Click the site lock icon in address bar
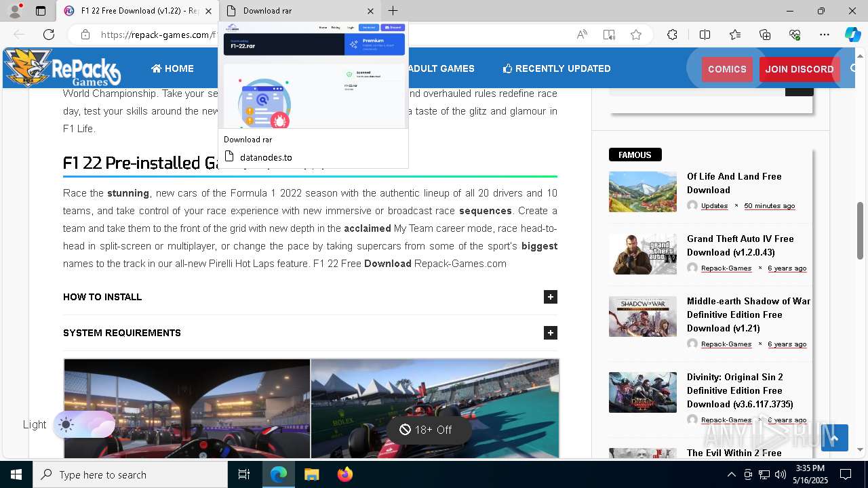Viewport: 868px width, 488px height. pos(85,35)
